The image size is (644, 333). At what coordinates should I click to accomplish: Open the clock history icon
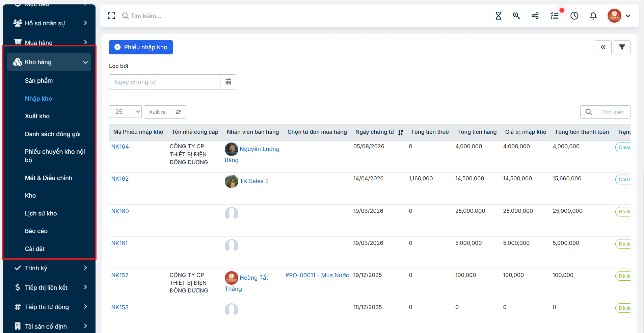click(x=574, y=16)
